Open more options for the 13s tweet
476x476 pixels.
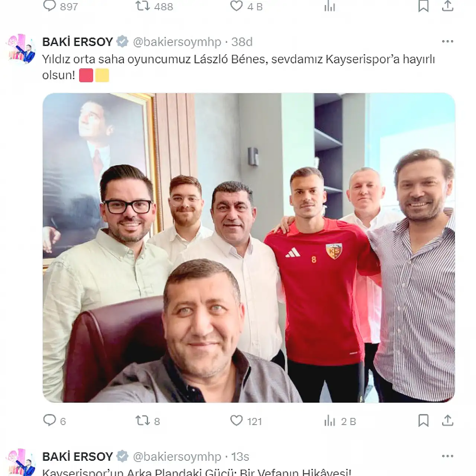(x=448, y=456)
